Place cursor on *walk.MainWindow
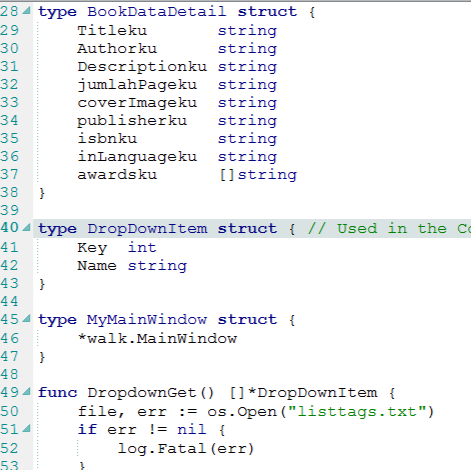The image size is (471, 470). point(157,339)
